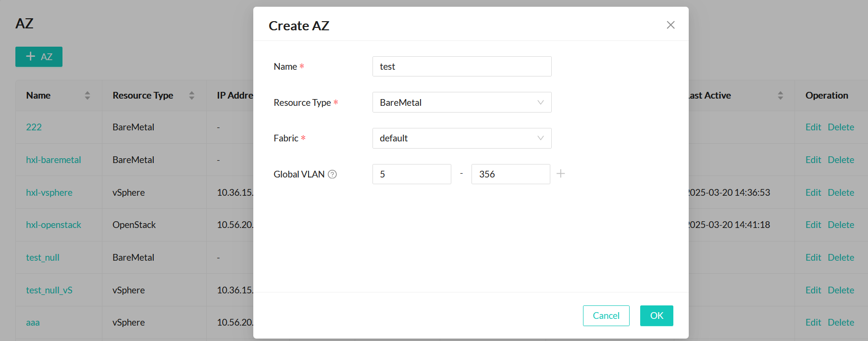Cancel the Create AZ dialog
The image size is (868, 341).
606,316
